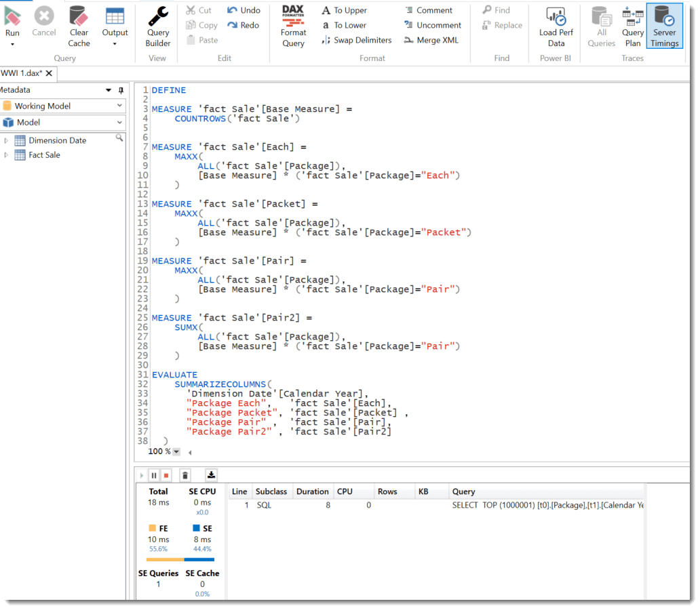Image resolution: width=700 pixels, height=610 pixels.
Task: Expand the Dimension Date table
Action: click(6, 140)
